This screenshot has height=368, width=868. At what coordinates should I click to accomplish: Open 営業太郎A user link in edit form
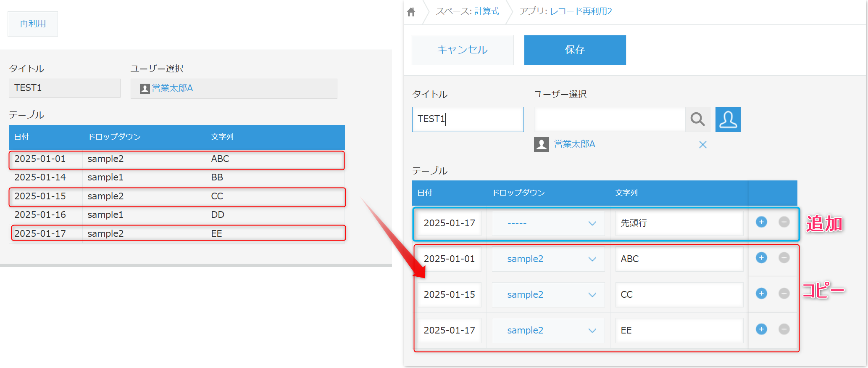(574, 144)
